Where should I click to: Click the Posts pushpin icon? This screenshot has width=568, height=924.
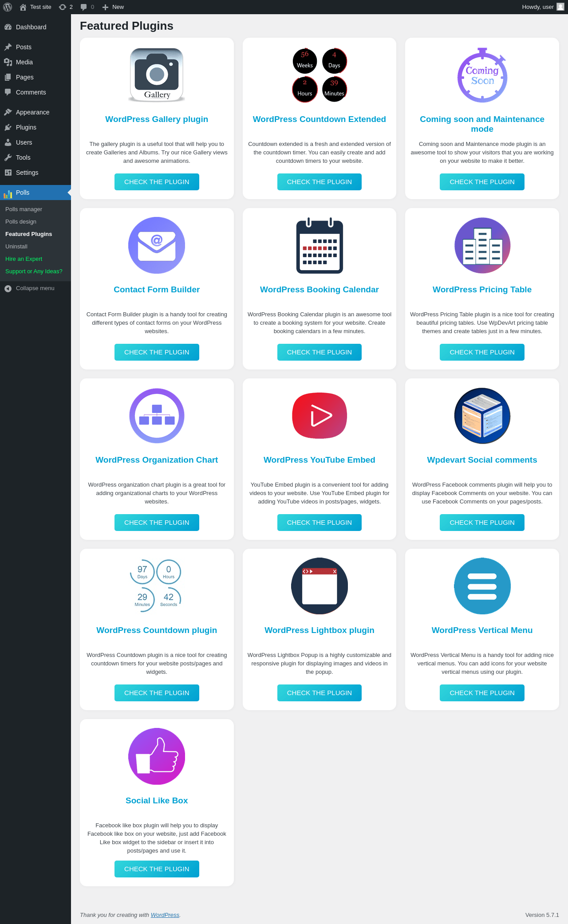[8, 47]
